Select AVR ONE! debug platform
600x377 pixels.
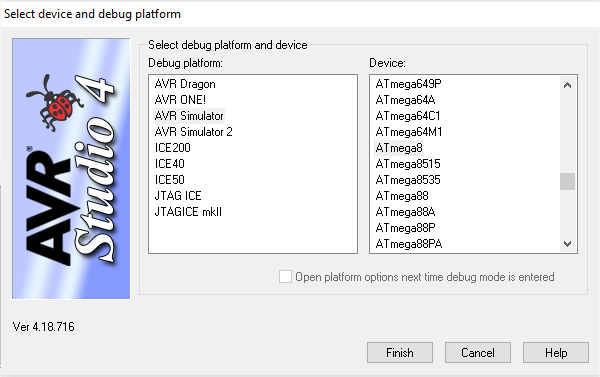[x=180, y=100]
